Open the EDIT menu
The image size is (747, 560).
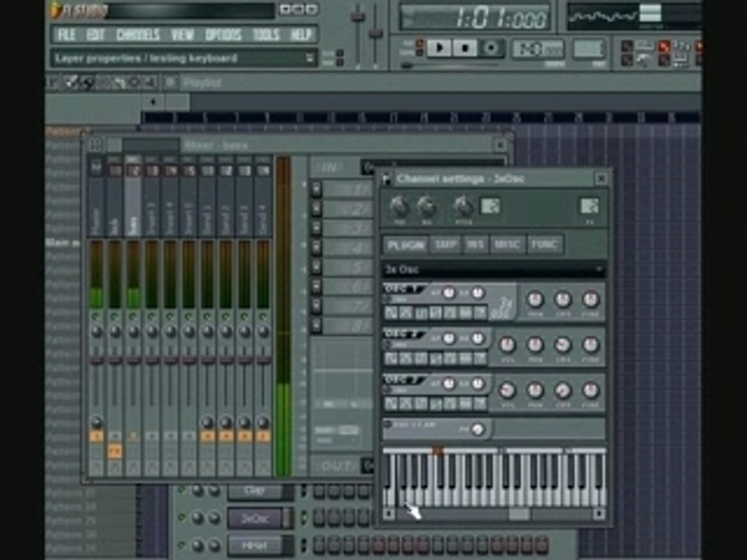click(x=95, y=35)
